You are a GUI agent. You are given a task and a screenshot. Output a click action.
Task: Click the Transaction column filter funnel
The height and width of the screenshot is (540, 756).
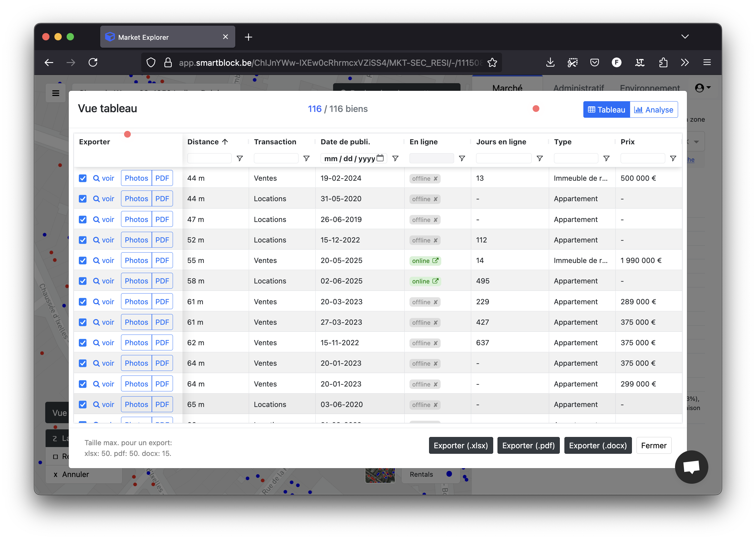[x=306, y=158]
